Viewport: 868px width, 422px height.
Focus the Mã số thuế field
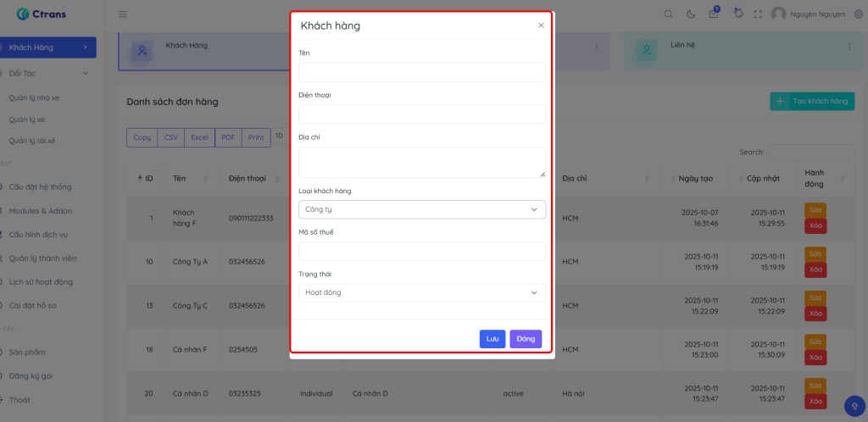coord(422,251)
